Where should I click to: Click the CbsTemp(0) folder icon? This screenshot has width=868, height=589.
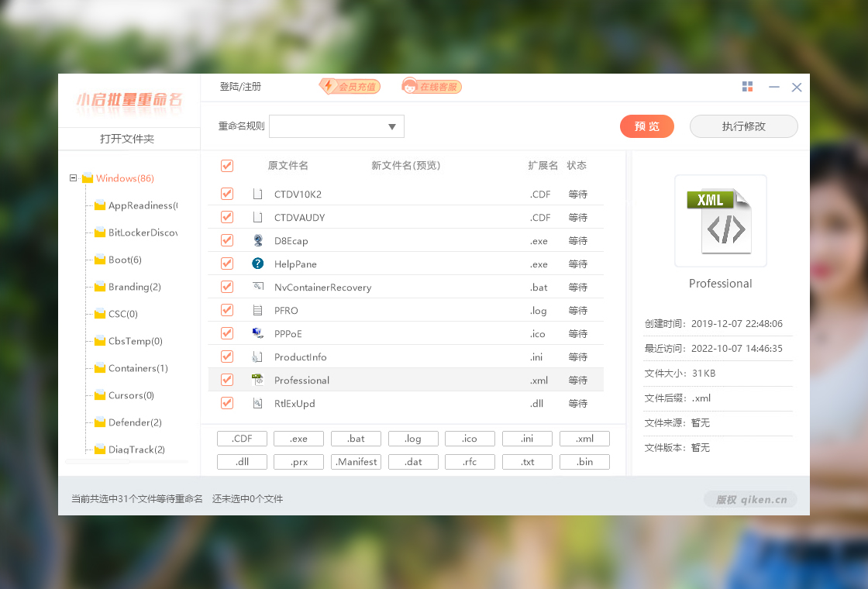100,341
